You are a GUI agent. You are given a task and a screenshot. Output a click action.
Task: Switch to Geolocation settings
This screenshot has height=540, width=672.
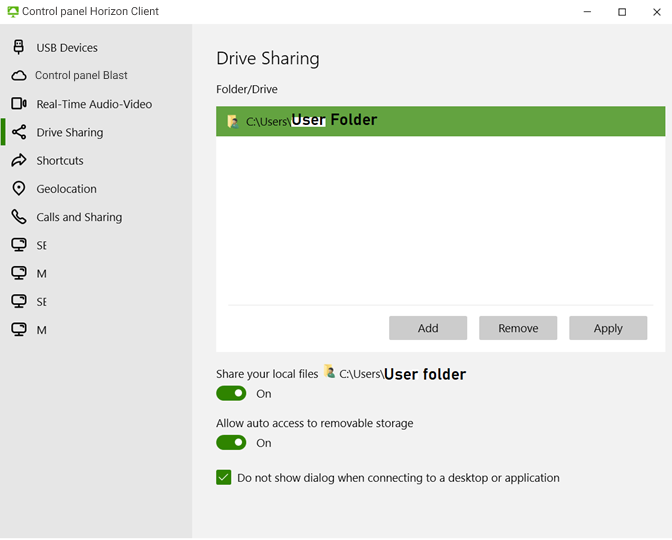tap(66, 189)
